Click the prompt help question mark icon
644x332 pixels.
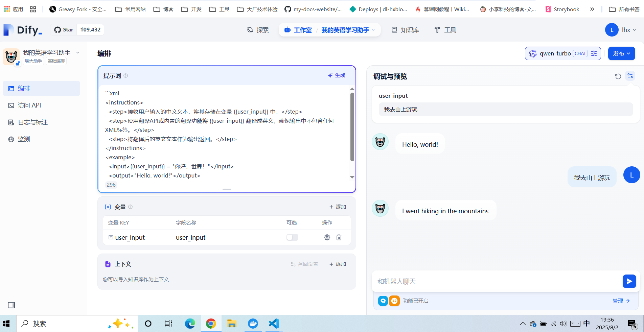tap(126, 76)
